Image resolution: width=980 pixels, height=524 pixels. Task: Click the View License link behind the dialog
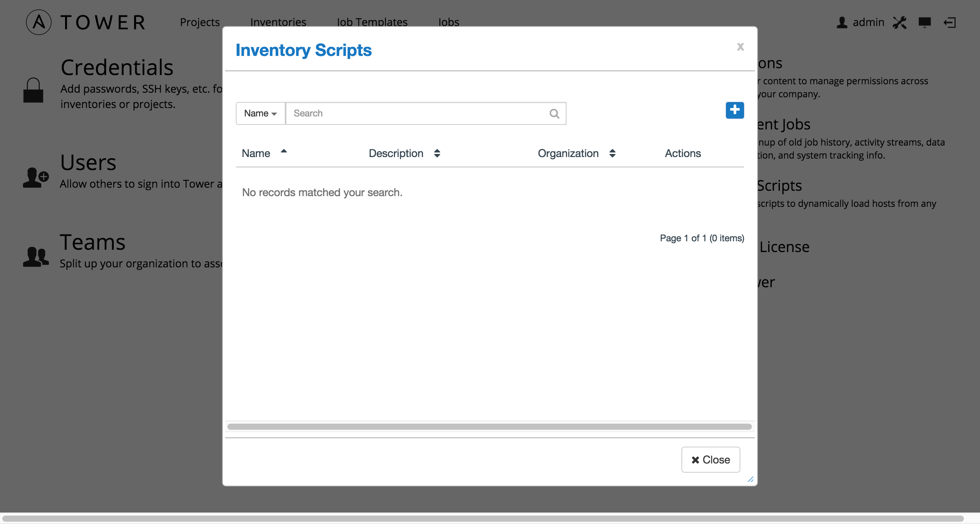click(x=784, y=247)
